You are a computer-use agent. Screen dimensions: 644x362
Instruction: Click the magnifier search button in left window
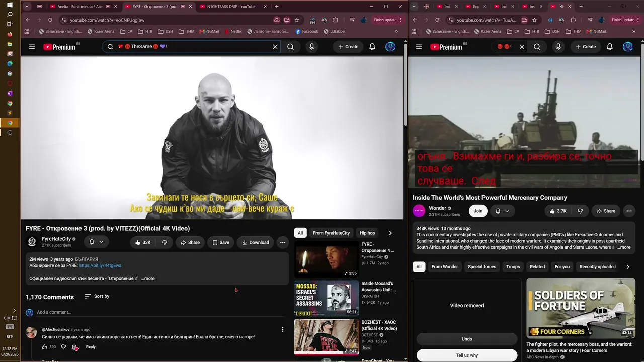click(291, 47)
